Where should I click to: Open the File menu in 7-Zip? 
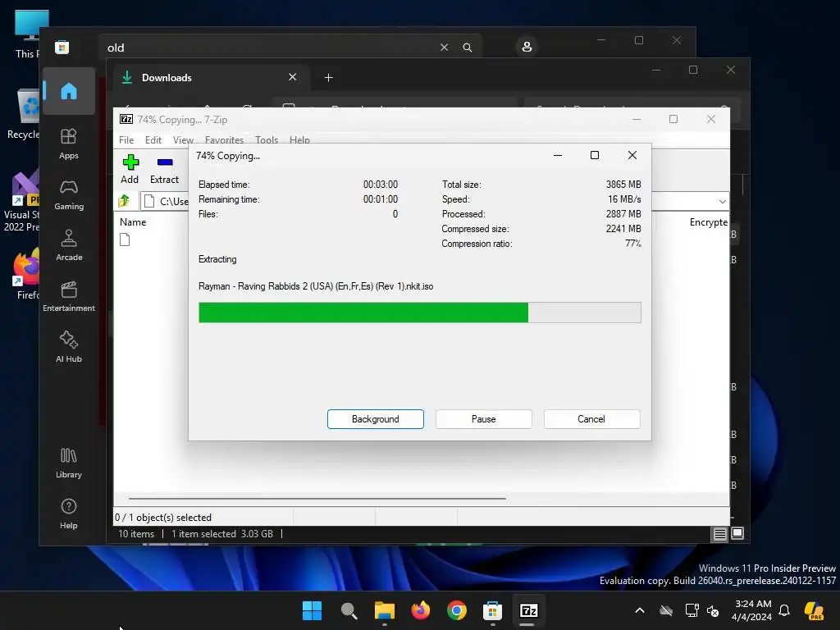click(126, 139)
